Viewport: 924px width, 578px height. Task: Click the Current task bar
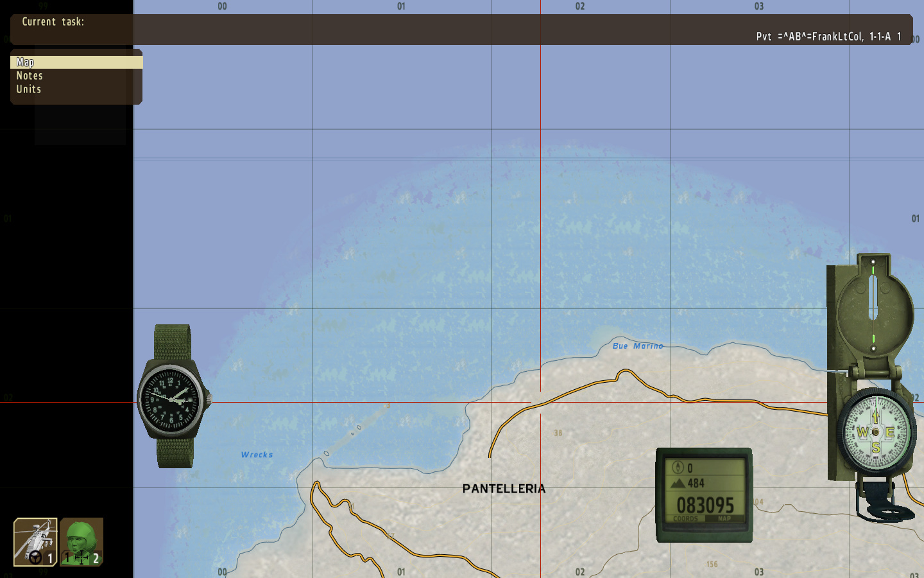click(461, 30)
